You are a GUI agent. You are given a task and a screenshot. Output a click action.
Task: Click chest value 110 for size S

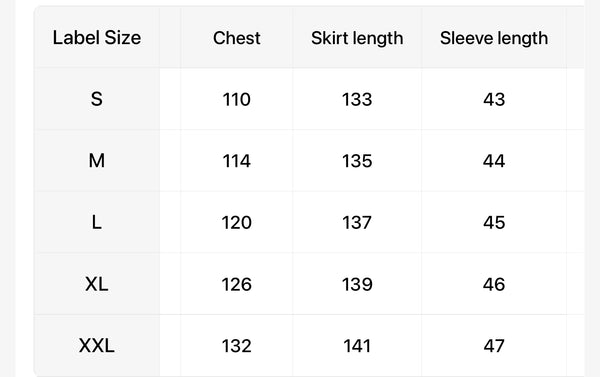pos(236,100)
